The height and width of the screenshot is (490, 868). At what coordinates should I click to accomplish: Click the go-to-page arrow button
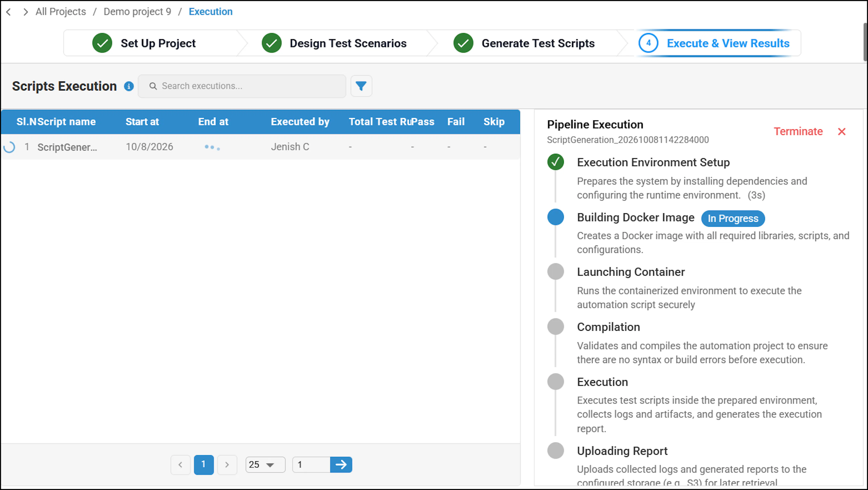coord(341,465)
